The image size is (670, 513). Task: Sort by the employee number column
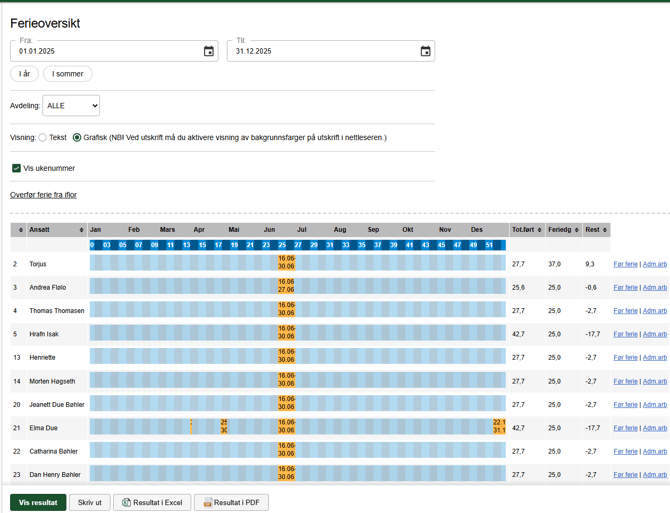pyautogui.click(x=18, y=230)
